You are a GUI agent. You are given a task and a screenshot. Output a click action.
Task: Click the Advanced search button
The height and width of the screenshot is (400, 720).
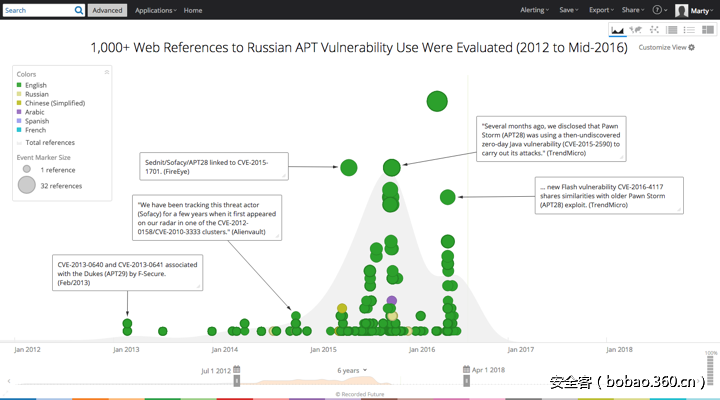point(107,10)
